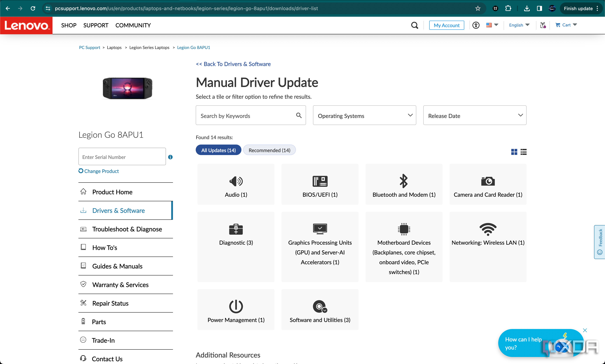Expand the Operating Systems dropdown
The image size is (605, 364).
click(364, 115)
